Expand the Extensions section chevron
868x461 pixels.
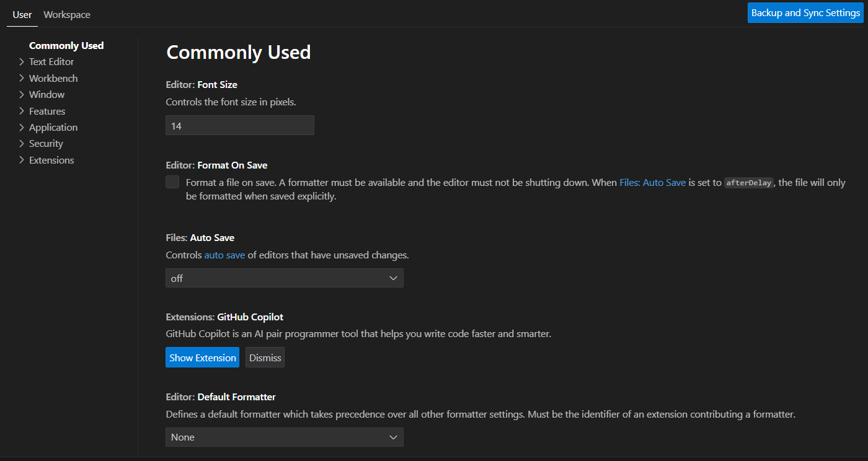click(22, 160)
